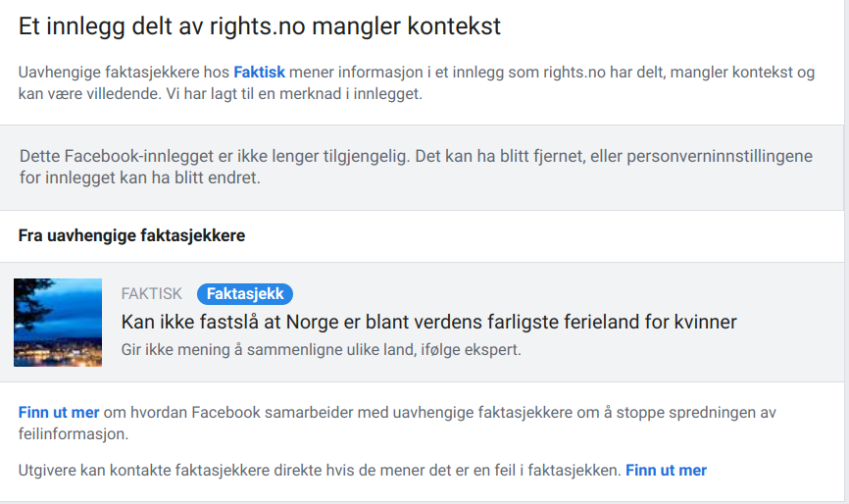
Task: Click the fact-check article thumbnail image
Action: pos(58,322)
